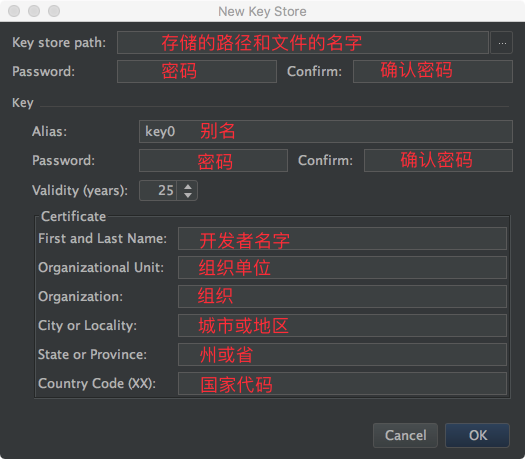Screen dimensions: 525x459
Task: Click the State or Province field
Action: (x=342, y=354)
